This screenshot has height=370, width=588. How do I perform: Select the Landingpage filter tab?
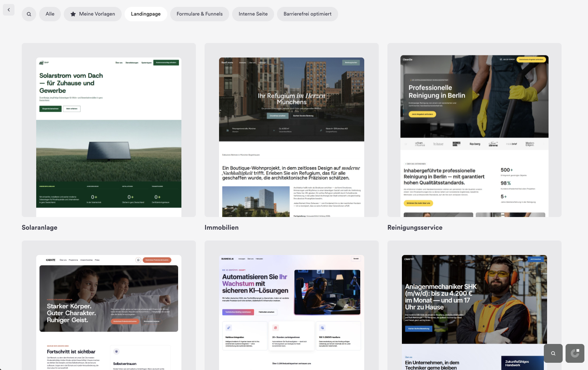[x=146, y=14]
